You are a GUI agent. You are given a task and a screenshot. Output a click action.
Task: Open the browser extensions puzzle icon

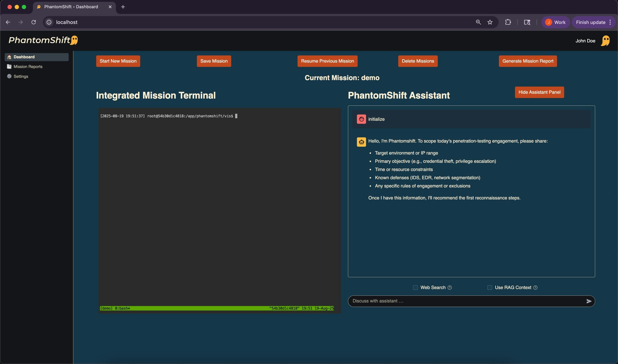pyautogui.click(x=508, y=22)
